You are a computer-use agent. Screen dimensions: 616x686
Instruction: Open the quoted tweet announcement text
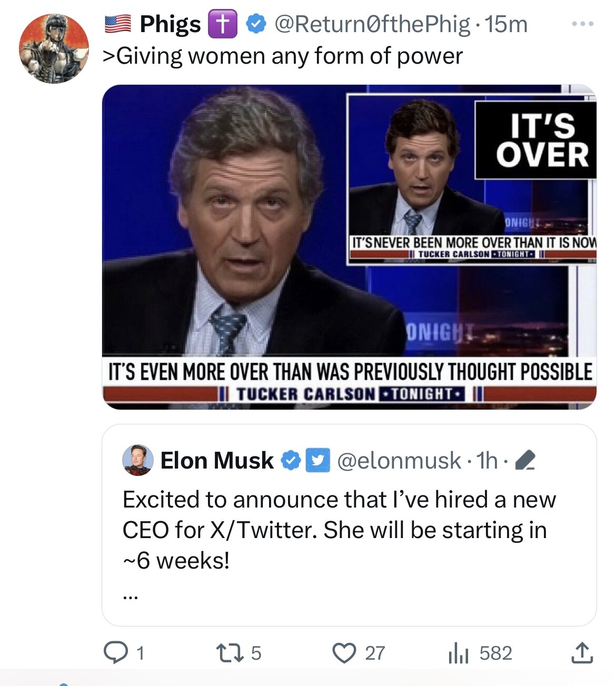coord(339,530)
